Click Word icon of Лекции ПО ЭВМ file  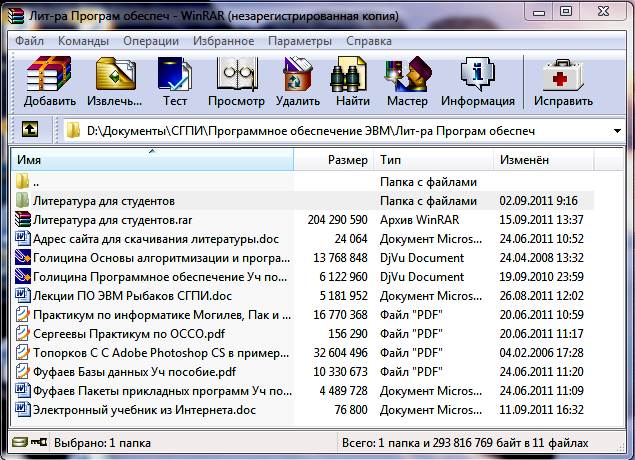(x=23, y=295)
